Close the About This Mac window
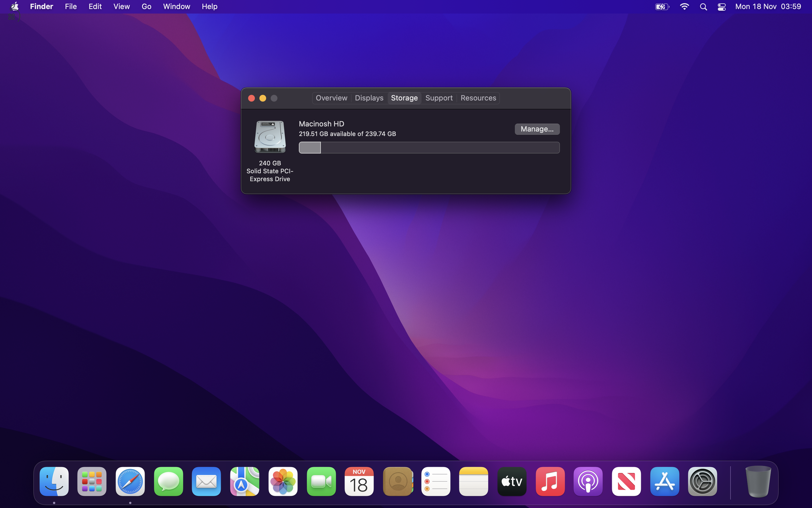This screenshot has height=508, width=812. pyautogui.click(x=251, y=98)
